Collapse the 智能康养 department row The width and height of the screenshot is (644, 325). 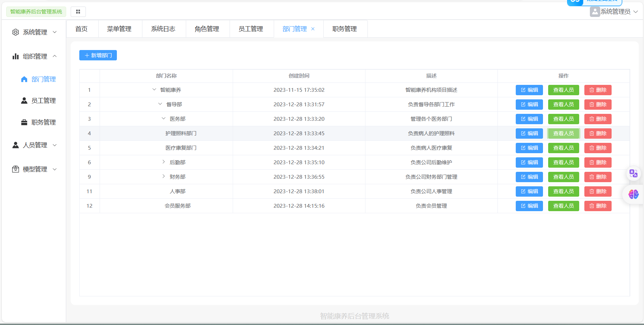click(154, 90)
